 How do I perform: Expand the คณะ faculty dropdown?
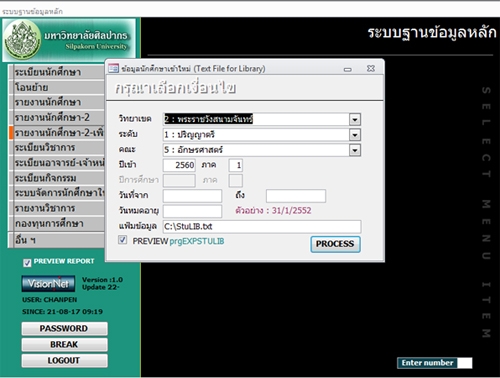pos(355,150)
